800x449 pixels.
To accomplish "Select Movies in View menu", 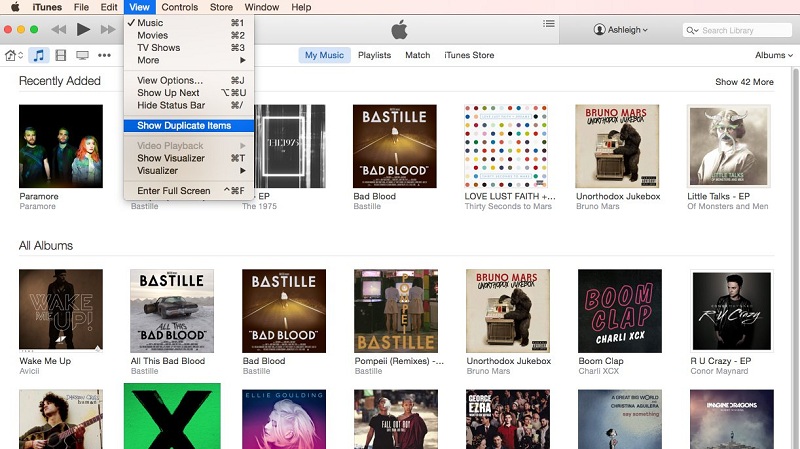I will pos(189,35).
